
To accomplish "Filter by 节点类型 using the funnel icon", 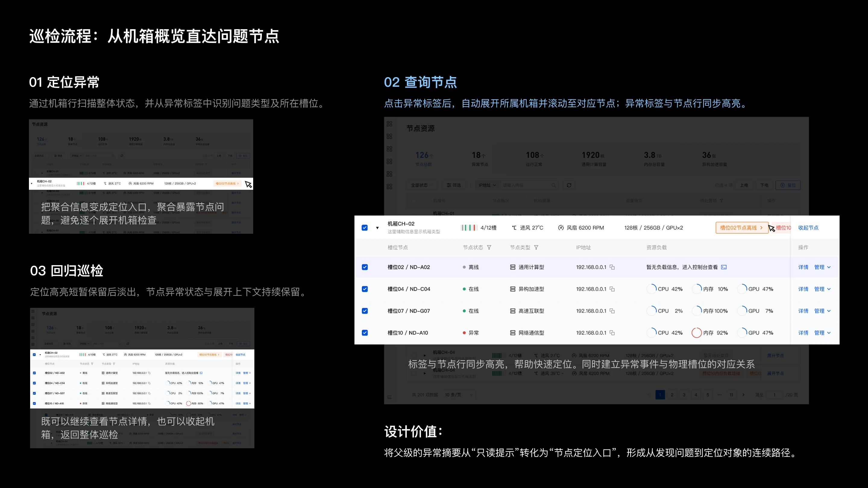I will pos(536,248).
